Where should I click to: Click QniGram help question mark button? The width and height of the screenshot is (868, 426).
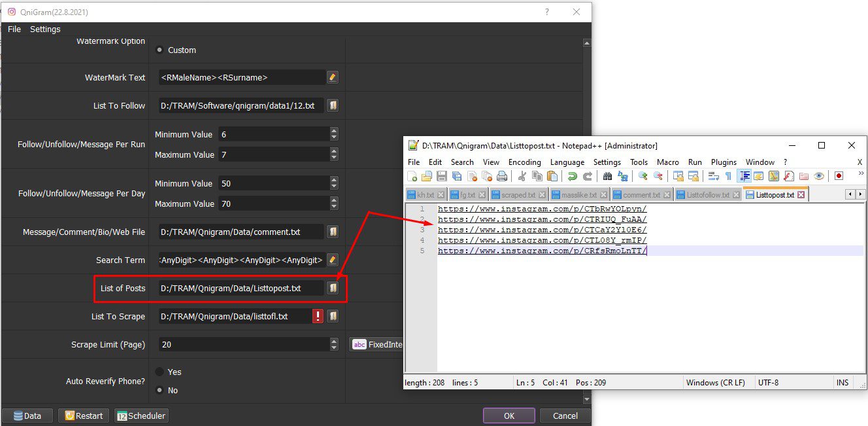tap(546, 12)
